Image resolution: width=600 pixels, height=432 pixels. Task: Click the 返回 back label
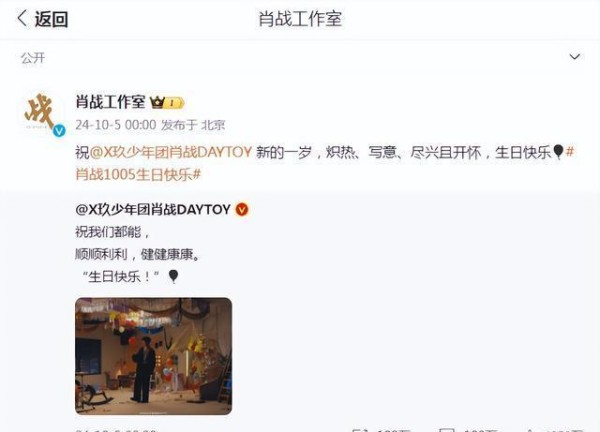click(52, 19)
